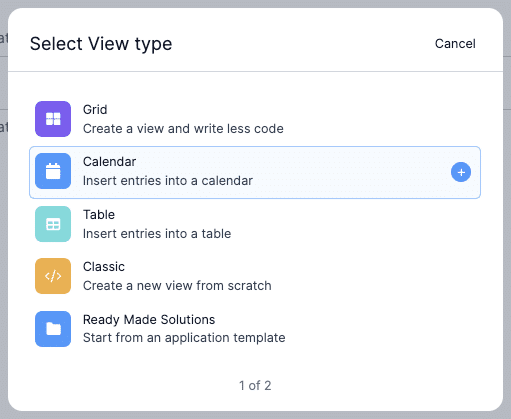Viewport: 511px width, 419px height.
Task: Click 'Insert entries into a table' description
Action: [157, 234]
